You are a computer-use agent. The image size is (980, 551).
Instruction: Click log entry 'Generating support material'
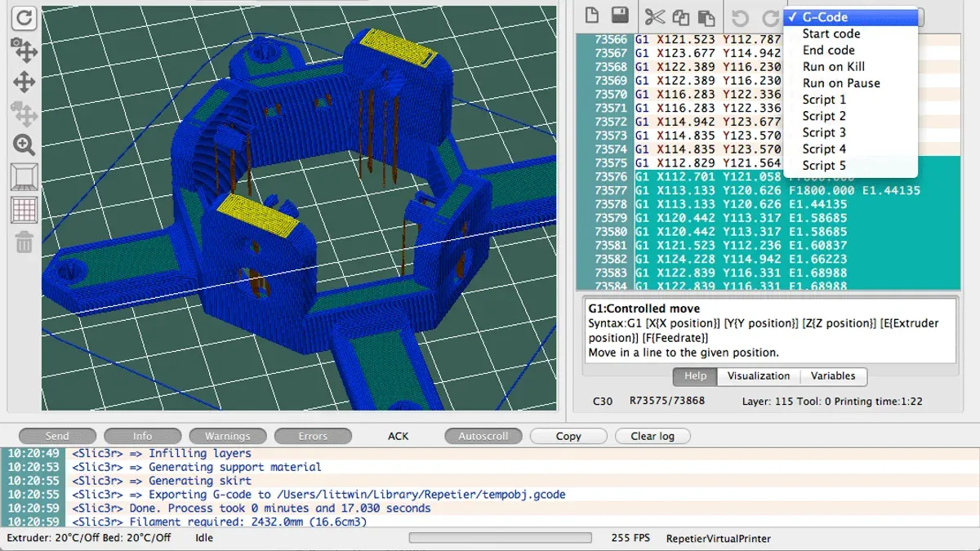coord(490,467)
